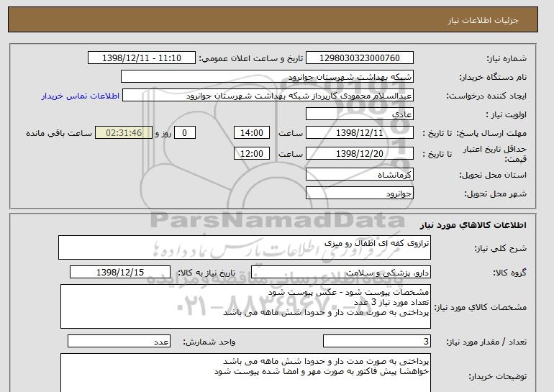Screen dimensions: 554x392
Task: Click response deadline date 1398/12/11
Action: 359,133
